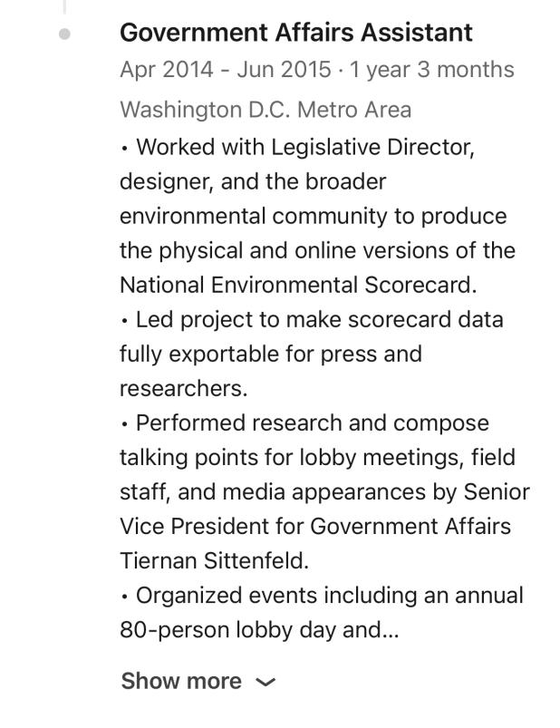Click the "fully exportable for press and" line
This screenshot has width=560, height=728.
pyautogui.click(x=271, y=354)
